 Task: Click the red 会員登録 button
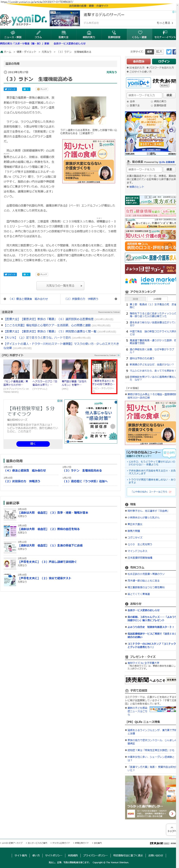tap(138, 61)
